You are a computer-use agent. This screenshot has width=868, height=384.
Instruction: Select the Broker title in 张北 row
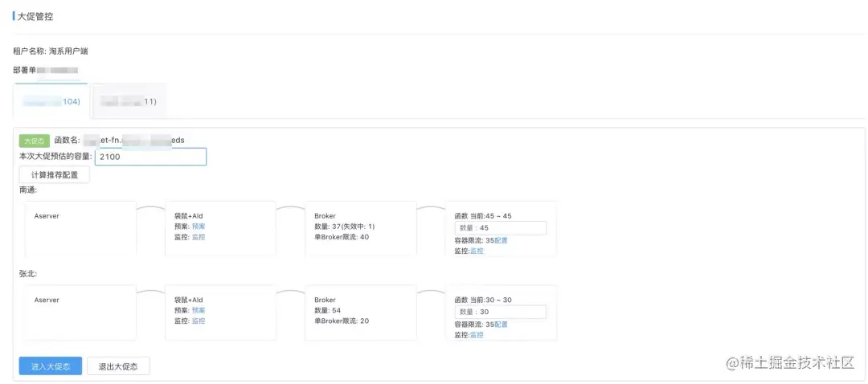pyautogui.click(x=325, y=300)
